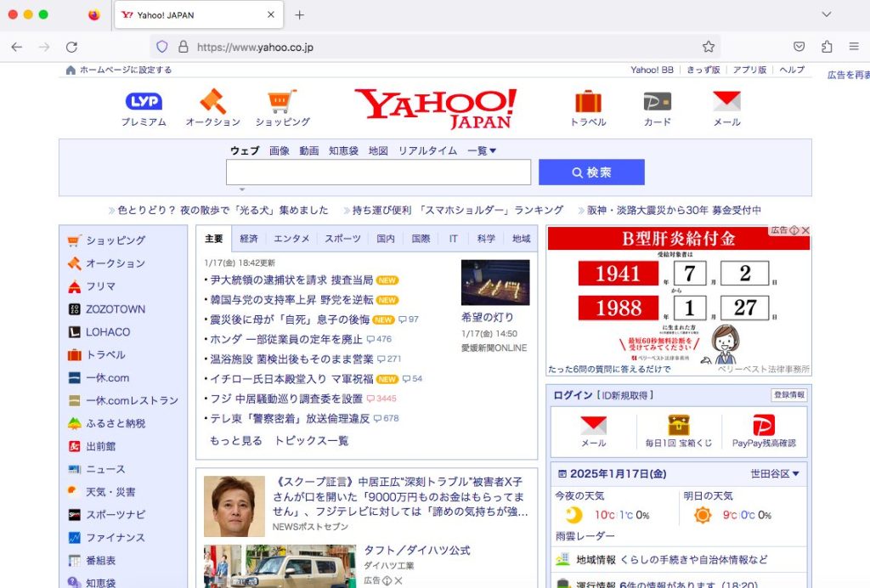Viewport: 870px width, 588px height.
Task: Open Firefox hamburger application menu
Action: (x=854, y=47)
